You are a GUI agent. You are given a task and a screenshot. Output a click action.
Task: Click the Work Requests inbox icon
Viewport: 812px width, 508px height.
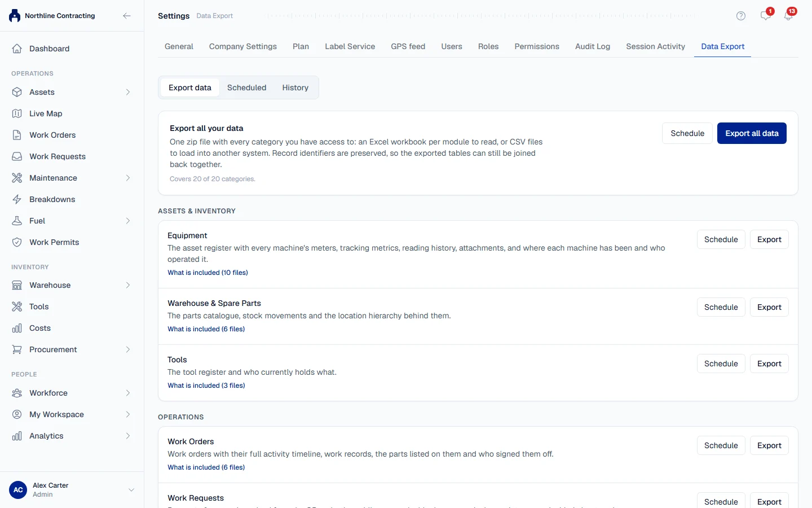point(17,156)
